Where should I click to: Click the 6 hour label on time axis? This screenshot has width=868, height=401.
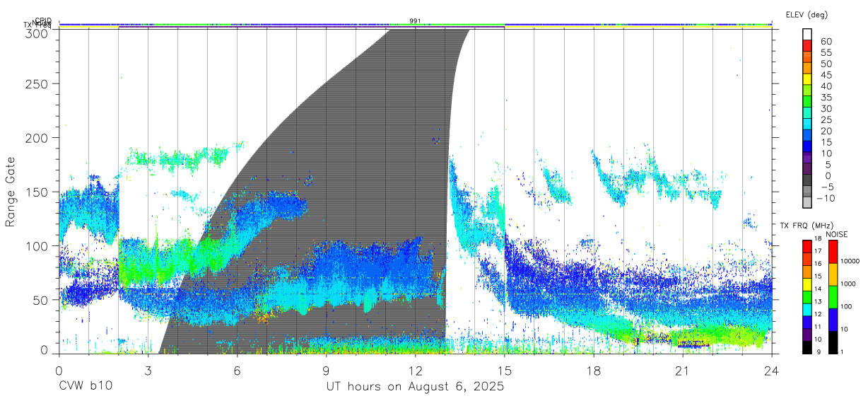click(237, 370)
